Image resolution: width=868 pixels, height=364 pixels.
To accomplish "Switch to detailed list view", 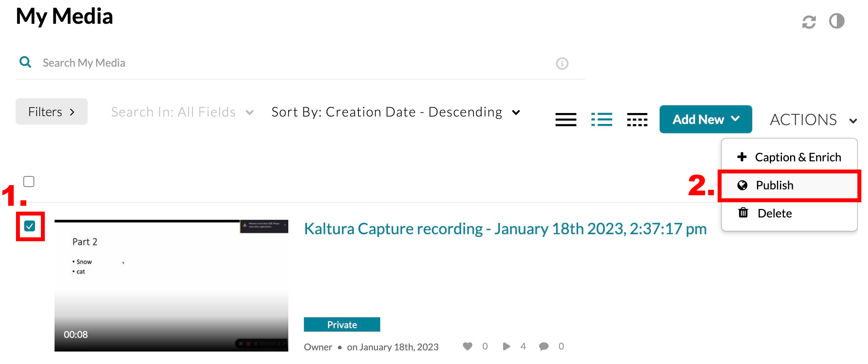I will 602,119.
